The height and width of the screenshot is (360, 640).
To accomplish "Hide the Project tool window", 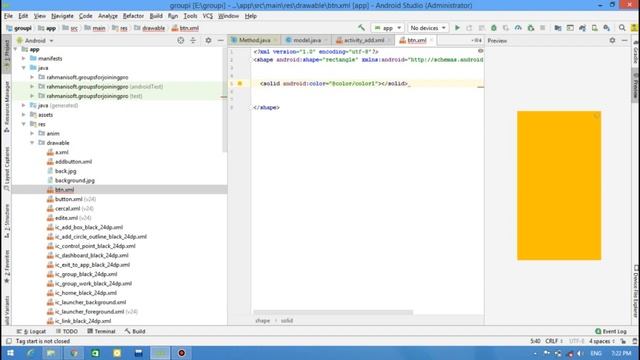I will tap(220, 40).
